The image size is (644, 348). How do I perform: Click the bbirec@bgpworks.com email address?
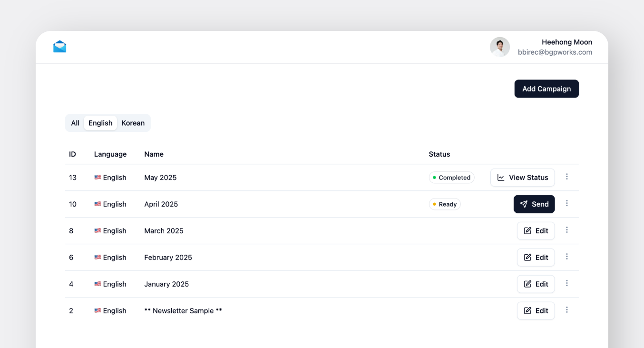coord(555,52)
